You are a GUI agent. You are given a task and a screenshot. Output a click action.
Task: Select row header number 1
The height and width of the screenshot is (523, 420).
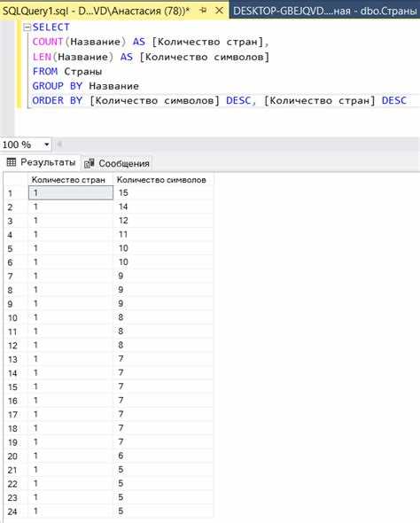click(x=15, y=193)
